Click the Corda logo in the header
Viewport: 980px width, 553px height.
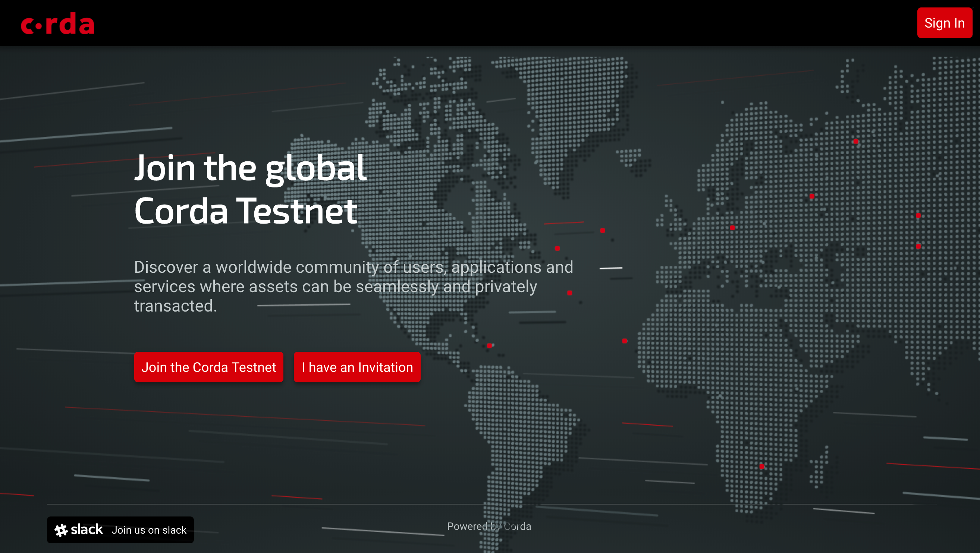tap(57, 23)
